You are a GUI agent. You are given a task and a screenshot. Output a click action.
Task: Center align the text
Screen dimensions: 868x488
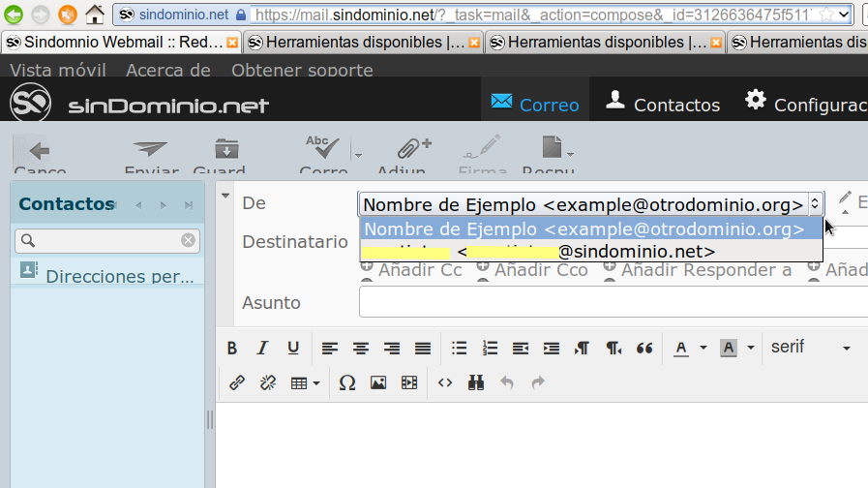click(361, 349)
